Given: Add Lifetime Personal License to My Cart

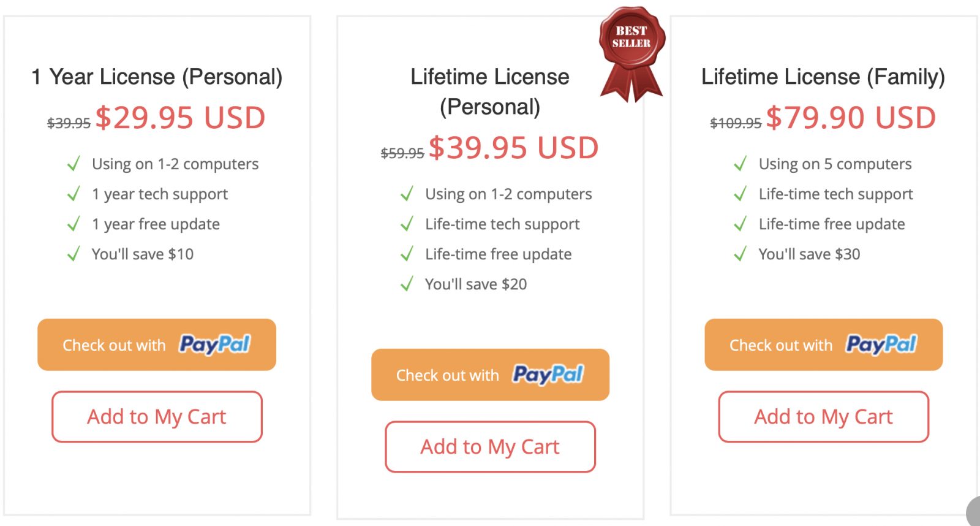Looking at the screenshot, I should coord(490,447).
